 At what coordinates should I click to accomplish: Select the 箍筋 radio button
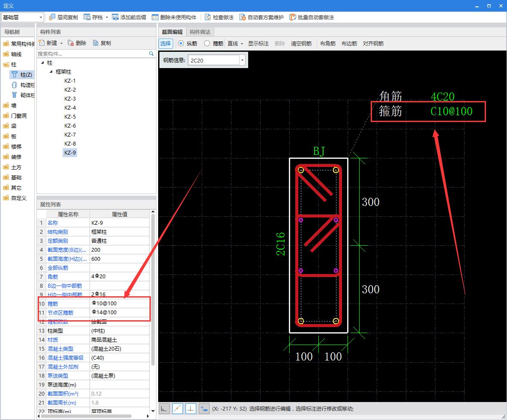(207, 43)
